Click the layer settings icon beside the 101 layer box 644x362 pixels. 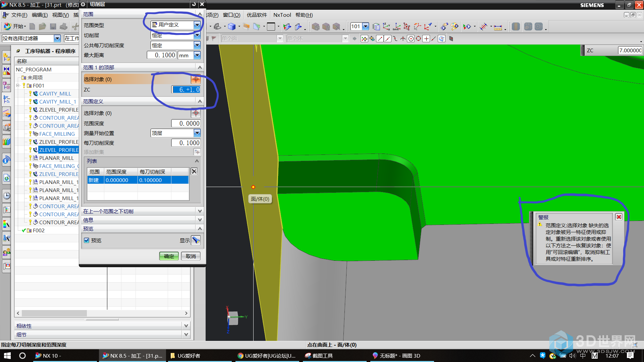376,26
